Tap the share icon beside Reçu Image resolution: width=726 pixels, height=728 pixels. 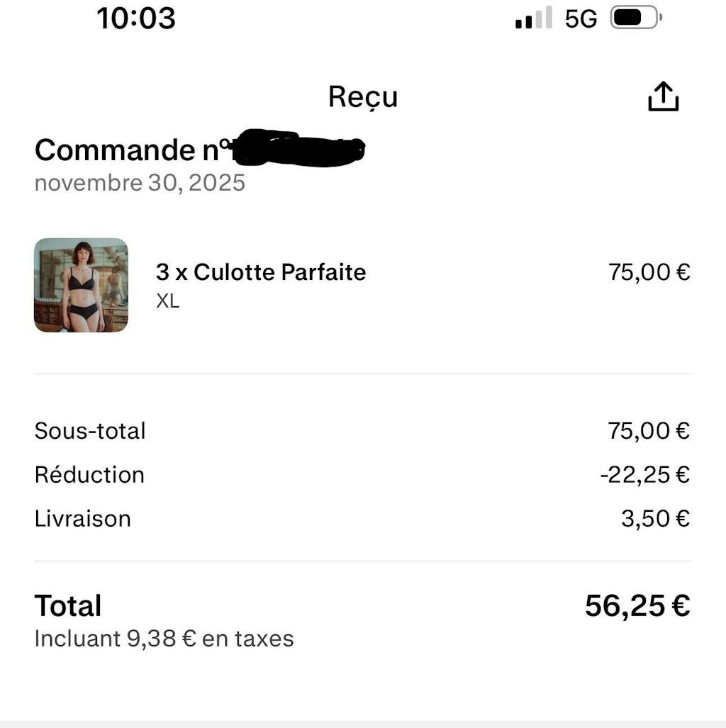(x=663, y=97)
